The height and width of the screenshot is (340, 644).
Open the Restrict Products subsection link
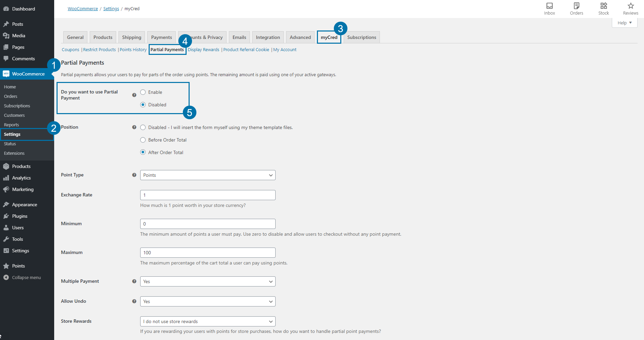(100, 50)
